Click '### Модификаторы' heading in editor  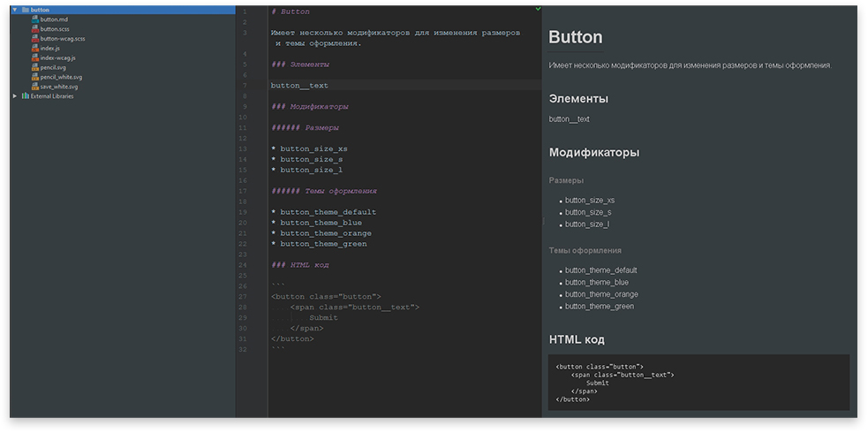click(x=309, y=106)
